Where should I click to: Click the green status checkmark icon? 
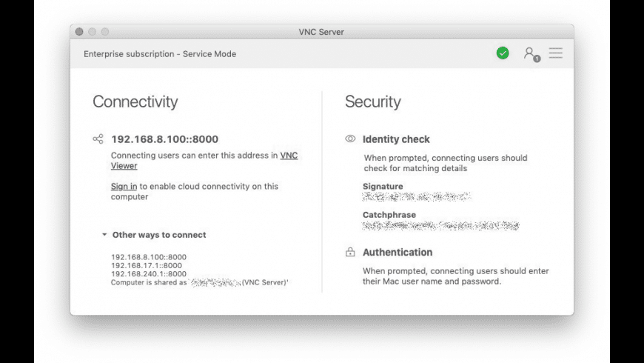[503, 53]
